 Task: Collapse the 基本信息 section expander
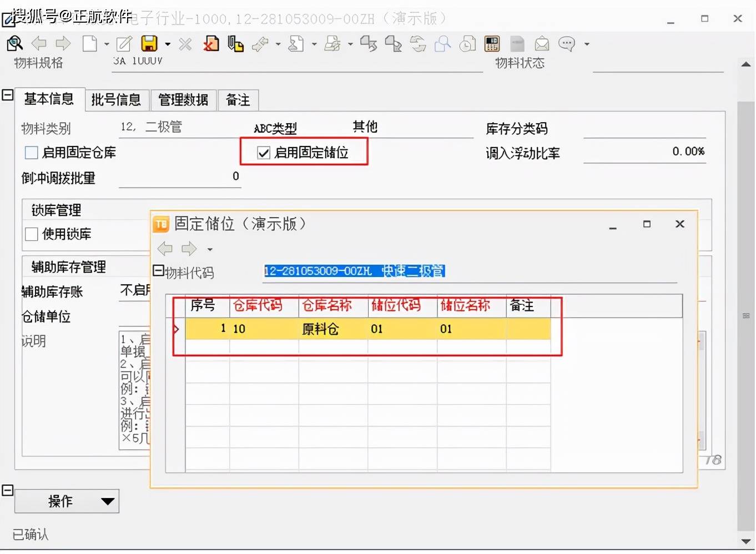point(7,94)
